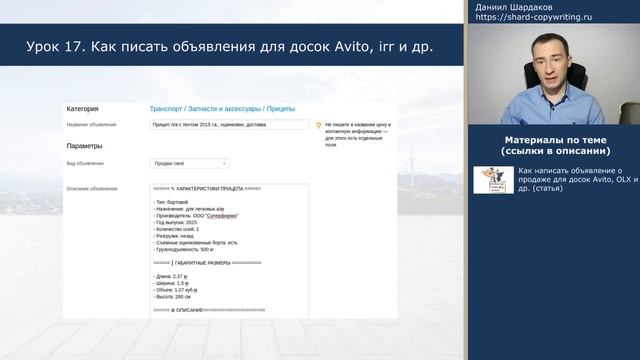Open the article thumbnail in materials panel
The width and height of the screenshot is (640, 360).
coord(493,180)
